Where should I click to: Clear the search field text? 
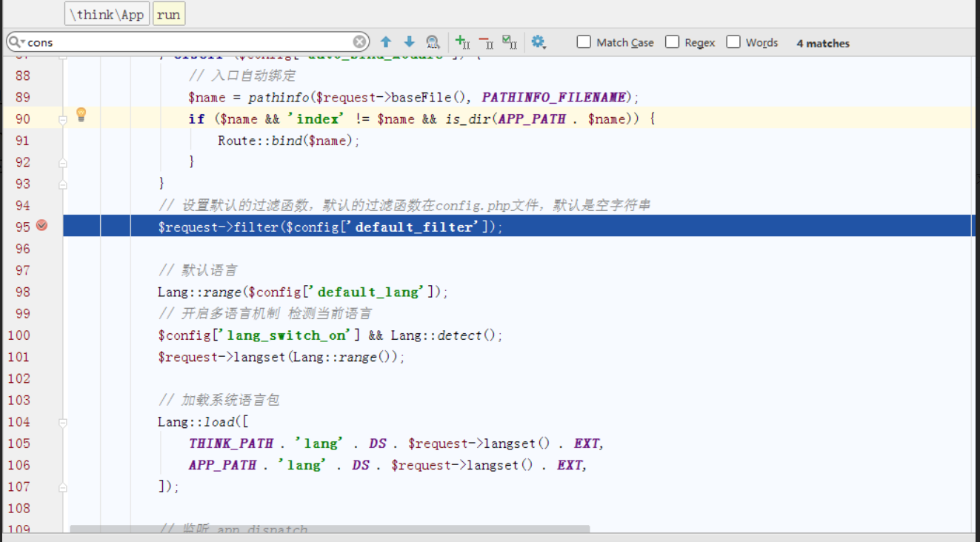point(360,42)
